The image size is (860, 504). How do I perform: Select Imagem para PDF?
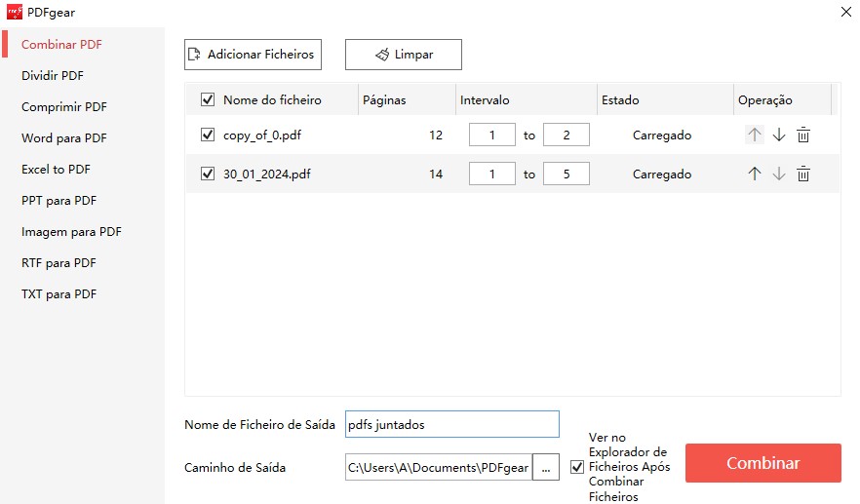[71, 232]
